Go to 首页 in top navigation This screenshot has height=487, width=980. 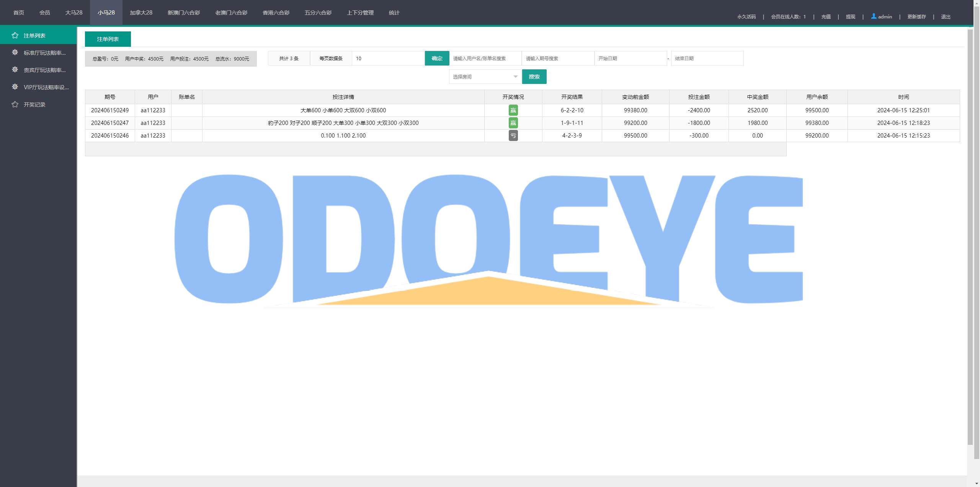click(19, 13)
